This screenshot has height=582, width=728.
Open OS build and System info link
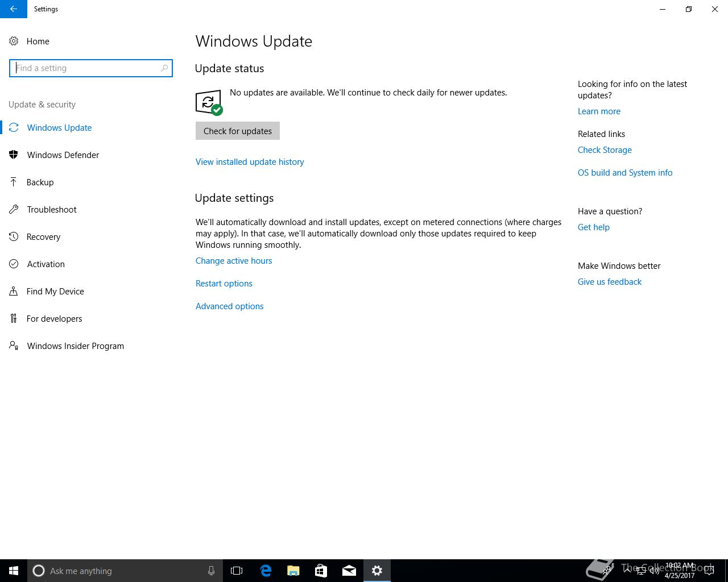click(x=625, y=173)
